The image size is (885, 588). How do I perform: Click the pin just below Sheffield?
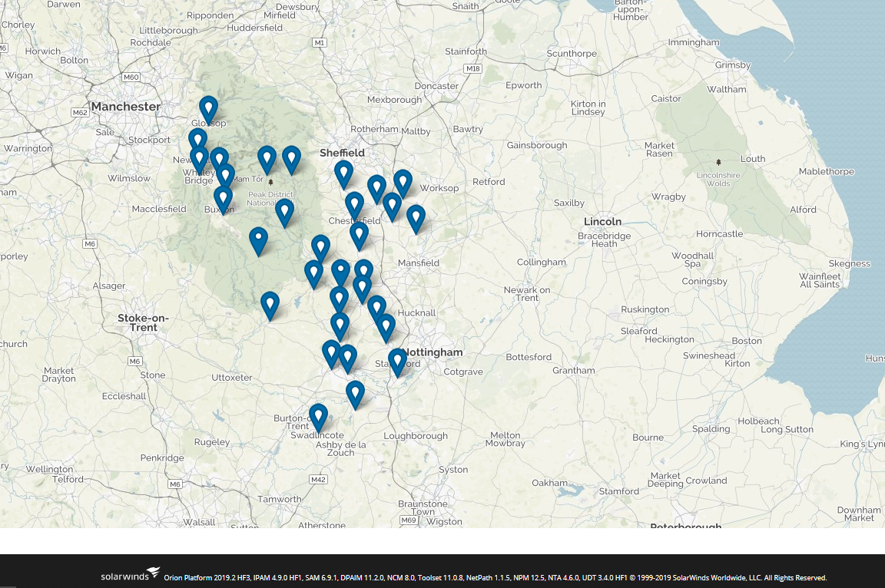(x=343, y=173)
